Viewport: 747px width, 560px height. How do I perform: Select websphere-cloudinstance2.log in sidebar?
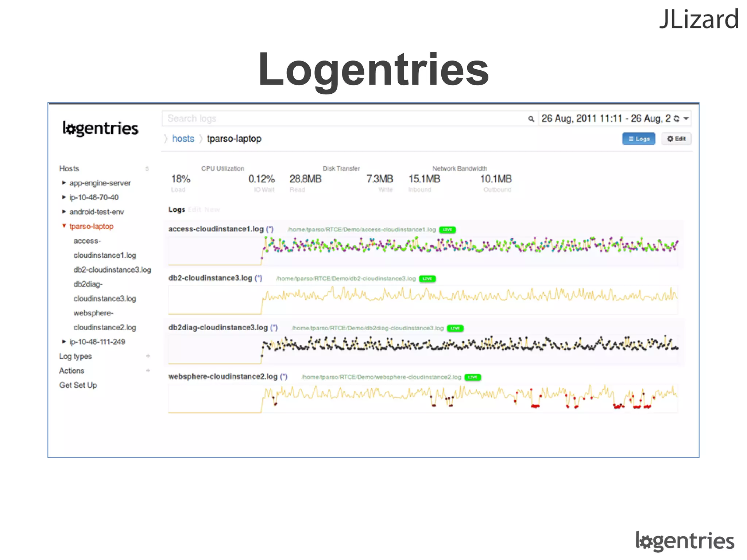point(105,320)
